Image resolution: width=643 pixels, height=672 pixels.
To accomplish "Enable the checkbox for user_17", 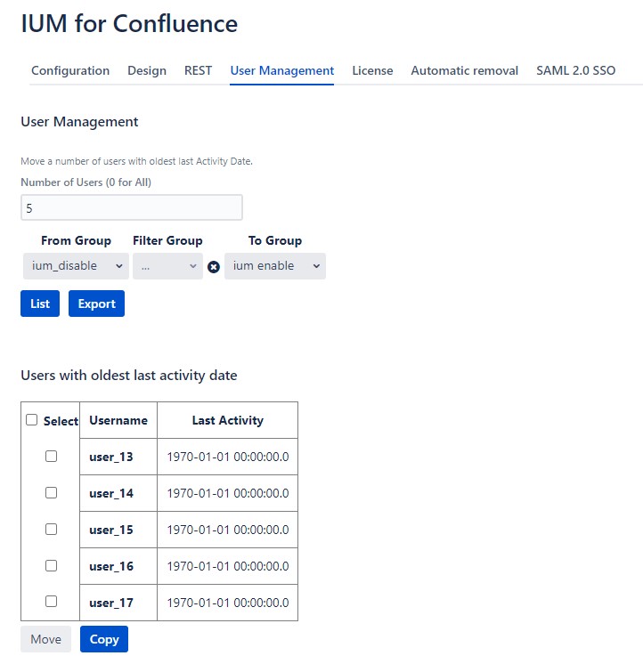I will point(51,602).
